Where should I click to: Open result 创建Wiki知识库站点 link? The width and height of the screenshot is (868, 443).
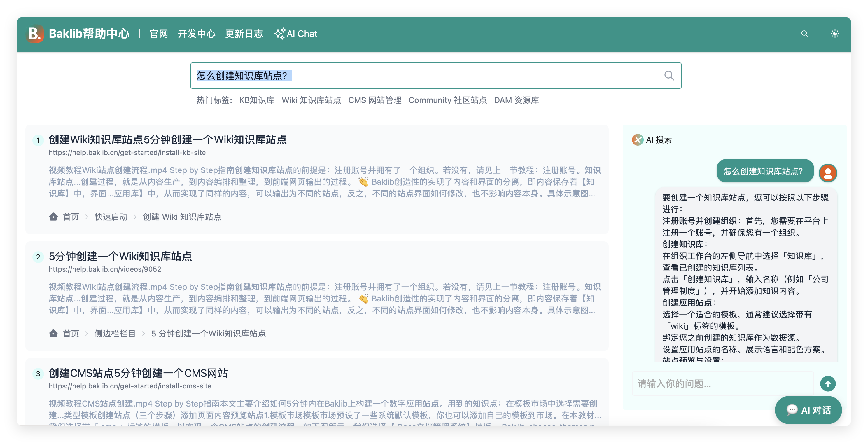click(168, 140)
